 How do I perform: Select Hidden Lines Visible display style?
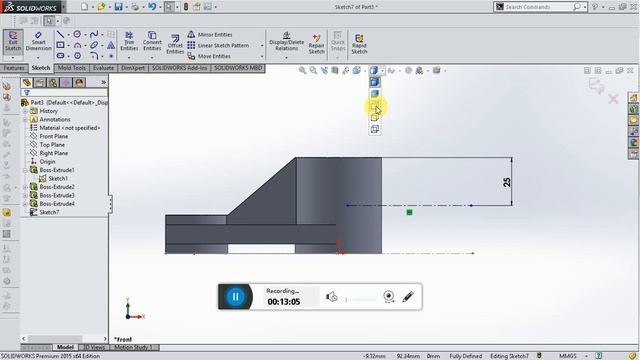tap(374, 118)
